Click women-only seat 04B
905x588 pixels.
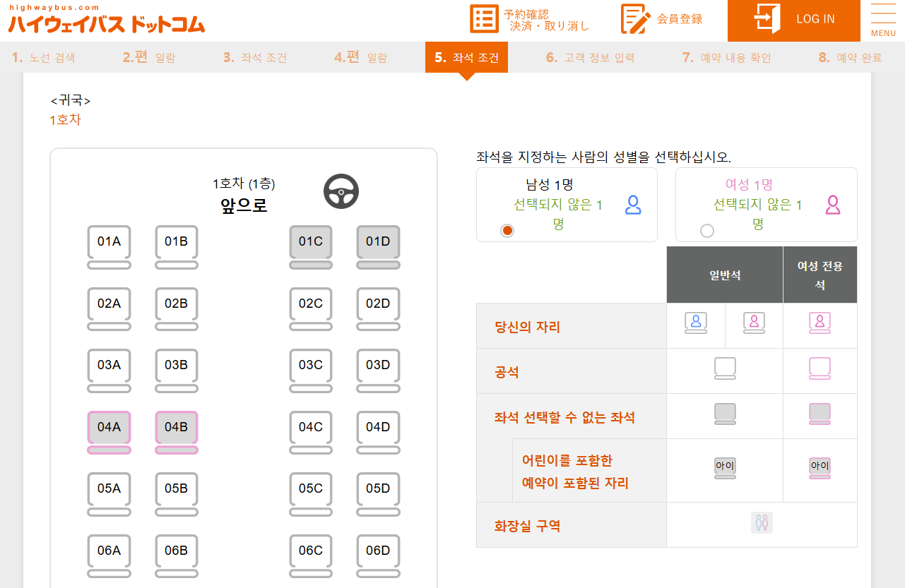176,433
